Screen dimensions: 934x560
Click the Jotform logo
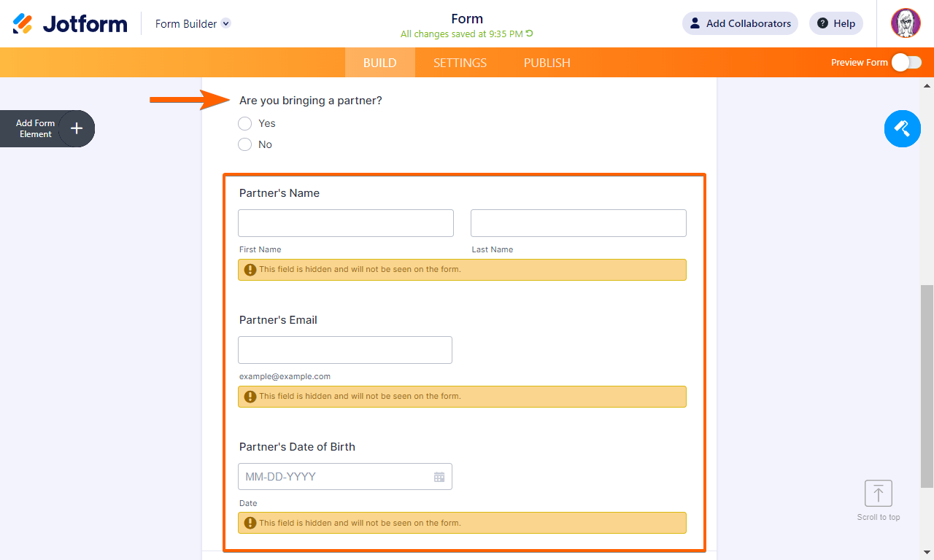tap(70, 24)
